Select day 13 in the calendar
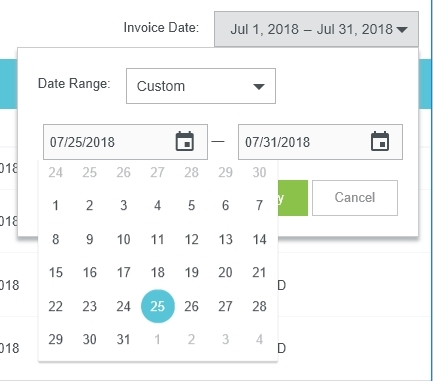Image resolution: width=433 pixels, height=381 pixels. point(225,239)
